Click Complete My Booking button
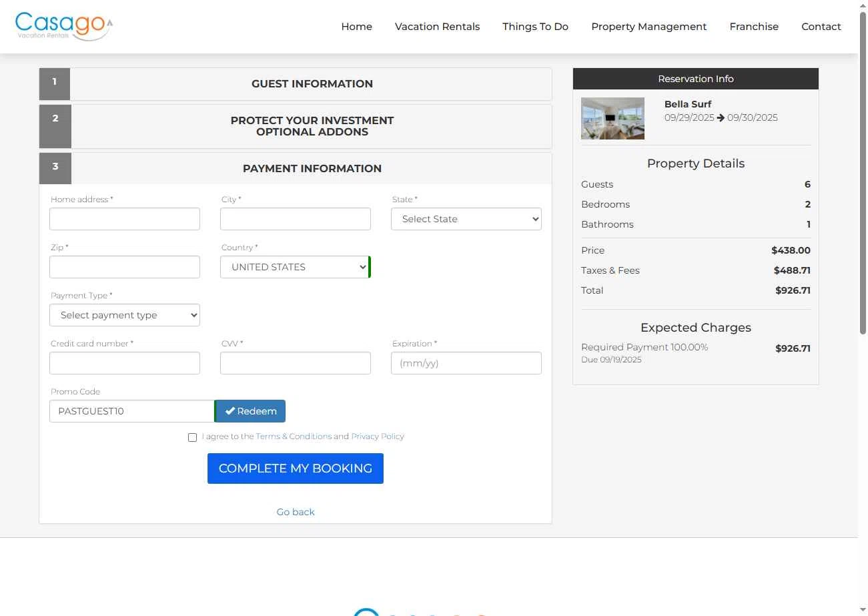 click(x=296, y=469)
